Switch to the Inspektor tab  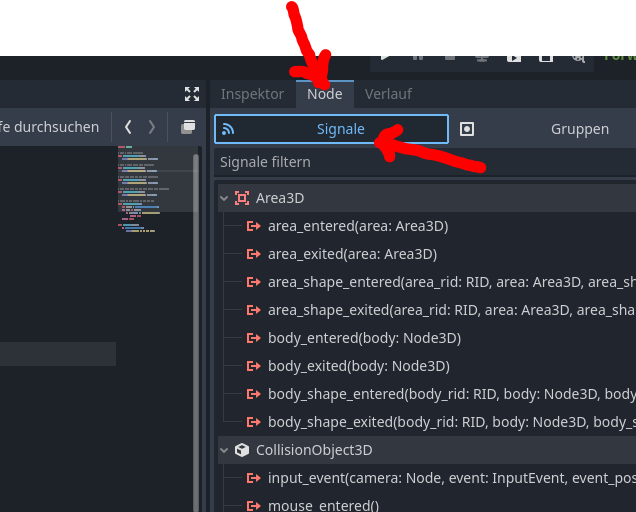tap(252, 94)
